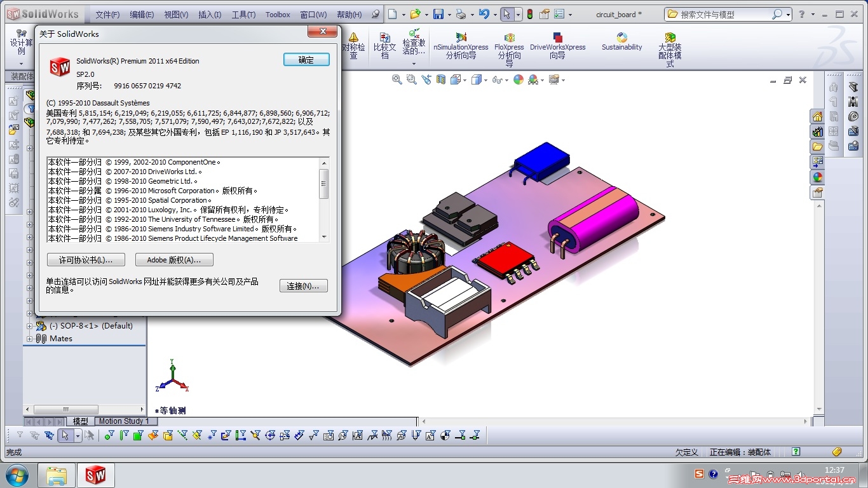Viewport: 868px width, 488px height.
Task: Click the Adobe 版权(A)... button
Action: coord(174,260)
